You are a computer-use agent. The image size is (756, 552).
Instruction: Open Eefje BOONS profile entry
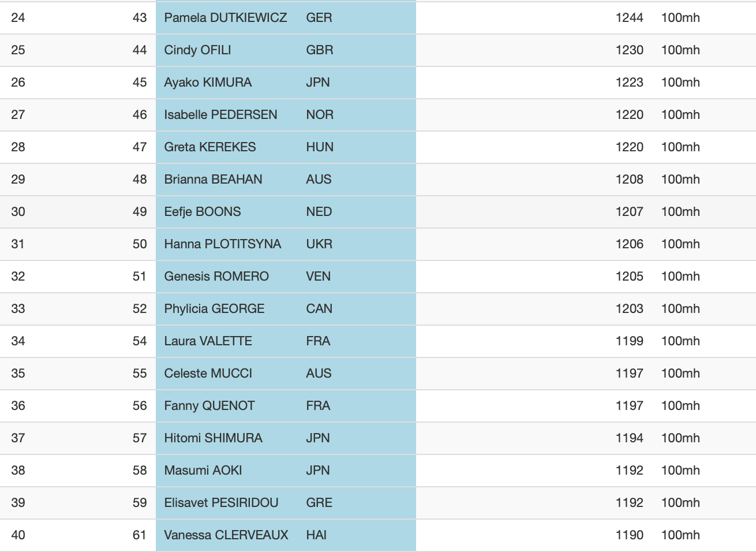coord(203,212)
